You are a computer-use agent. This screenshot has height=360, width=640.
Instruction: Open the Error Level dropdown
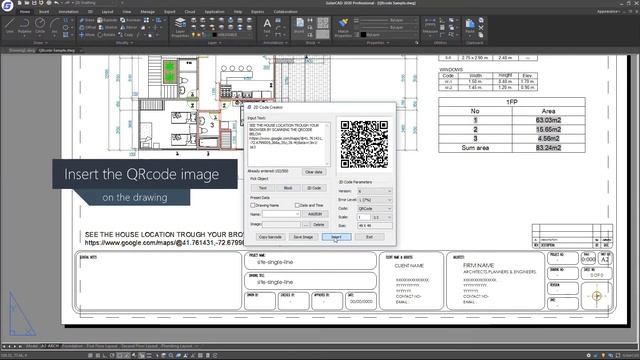point(375,200)
